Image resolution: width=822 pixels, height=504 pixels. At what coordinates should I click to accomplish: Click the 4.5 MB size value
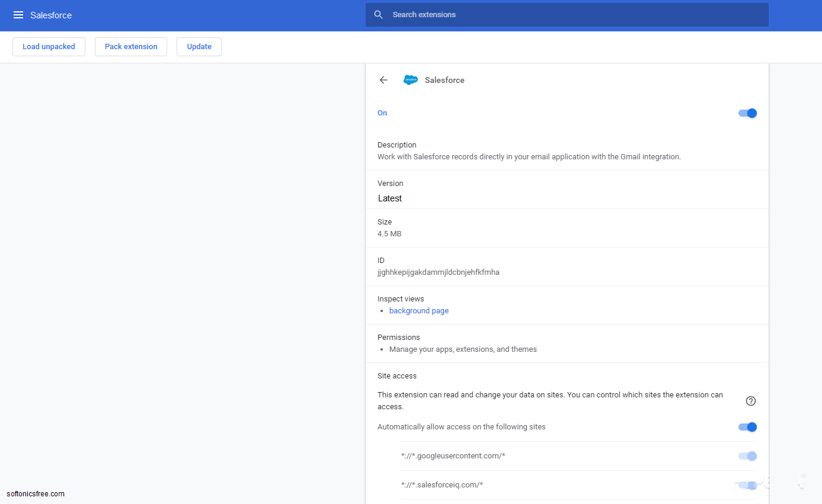coord(389,234)
